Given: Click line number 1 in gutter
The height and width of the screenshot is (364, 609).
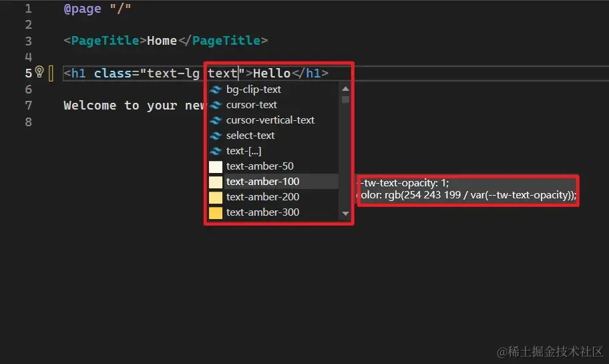Looking at the screenshot, I should click(28, 9).
